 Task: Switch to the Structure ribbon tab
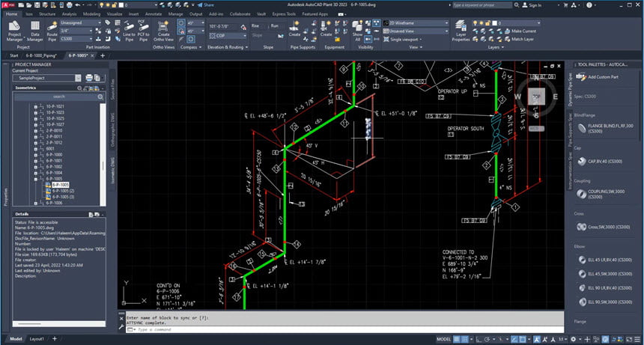point(47,14)
